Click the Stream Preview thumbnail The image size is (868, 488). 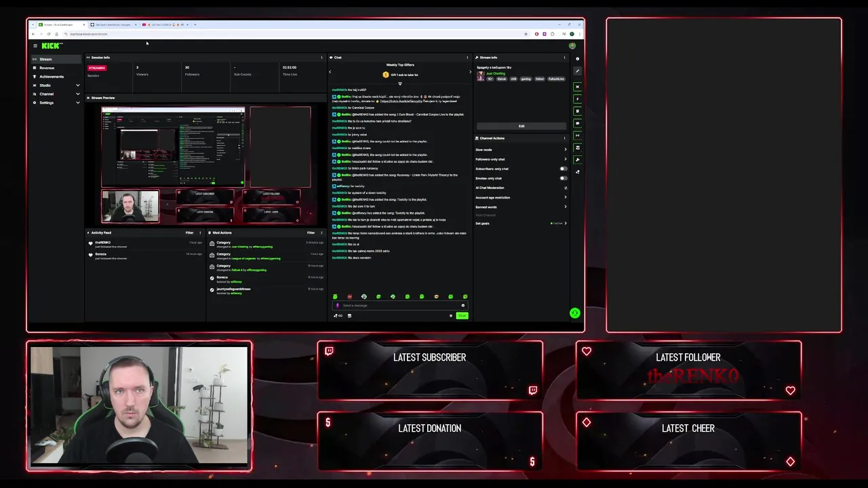207,165
